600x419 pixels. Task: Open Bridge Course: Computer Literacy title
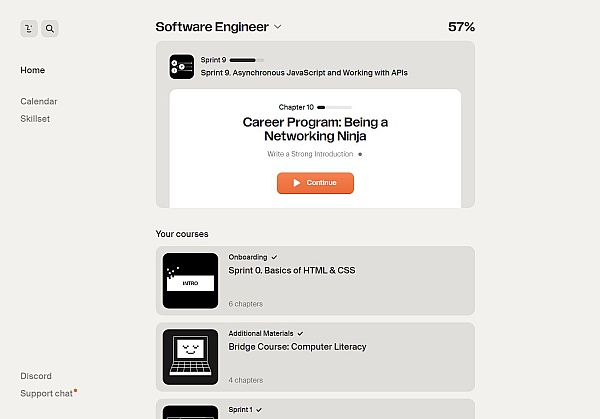[x=297, y=347]
